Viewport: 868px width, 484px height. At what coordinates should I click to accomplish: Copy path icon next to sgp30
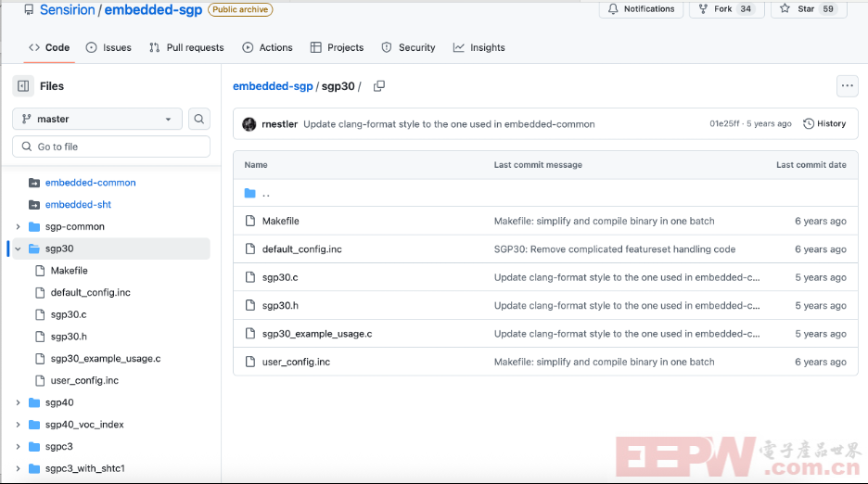[x=379, y=86]
